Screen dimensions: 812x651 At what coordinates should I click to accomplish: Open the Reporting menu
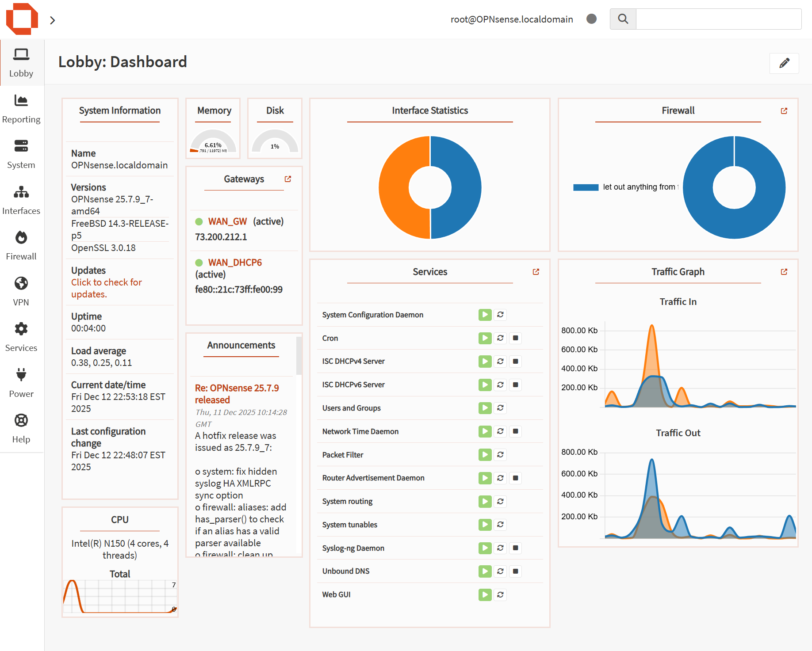click(x=21, y=109)
